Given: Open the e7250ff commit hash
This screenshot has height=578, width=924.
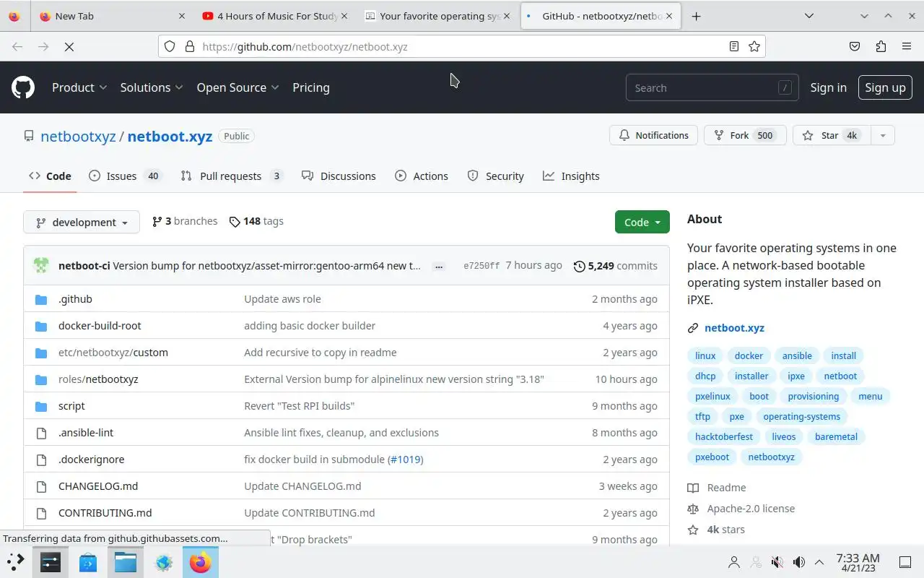Looking at the screenshot, I should pyautogui.click(x=481, y=266).
